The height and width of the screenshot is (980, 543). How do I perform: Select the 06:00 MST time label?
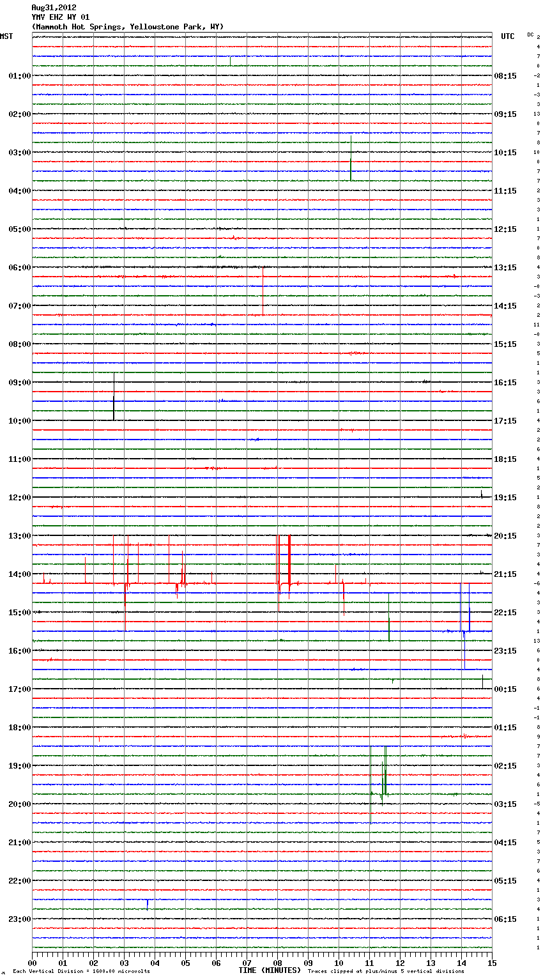click(x=19, y=268)
